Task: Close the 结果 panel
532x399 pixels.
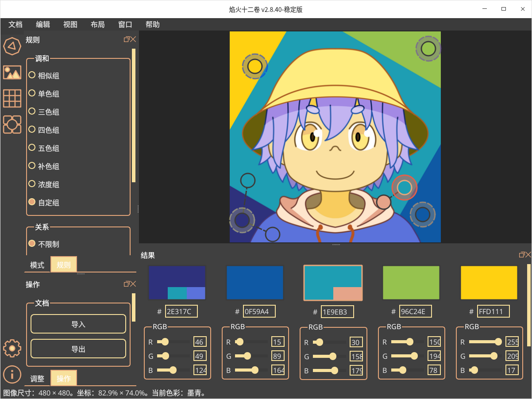Action: pos(528,255)
